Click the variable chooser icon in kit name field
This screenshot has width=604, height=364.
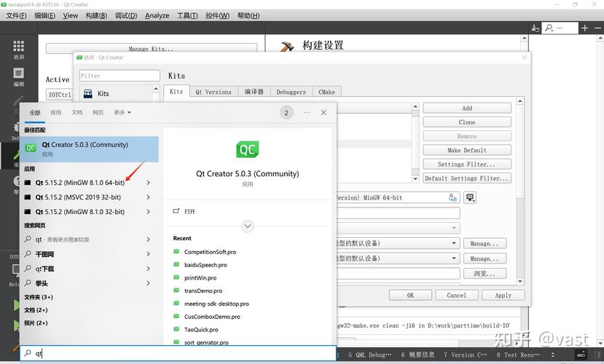(452, 198)
